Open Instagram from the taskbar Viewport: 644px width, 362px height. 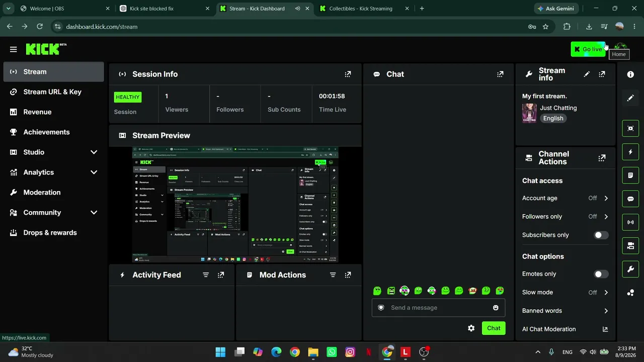(x=350, y=352)
